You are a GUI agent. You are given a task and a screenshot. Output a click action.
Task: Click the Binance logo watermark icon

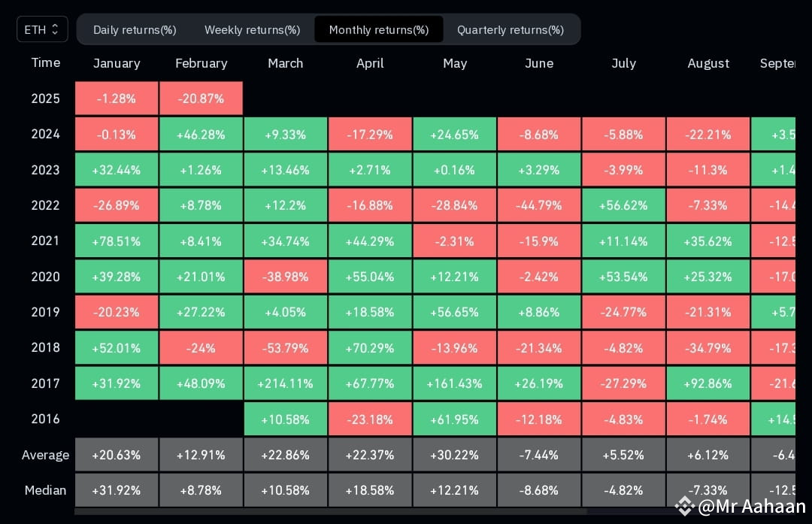(x=685, y=506)
